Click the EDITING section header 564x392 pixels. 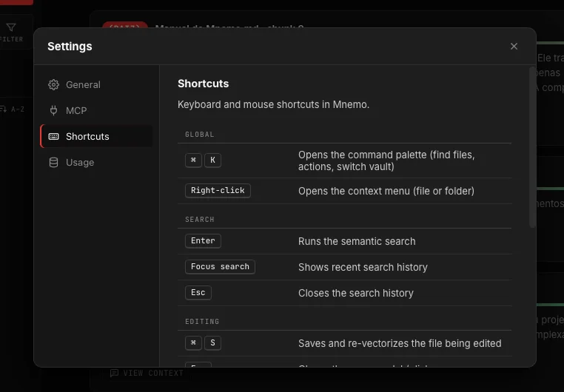coord(202,322)
